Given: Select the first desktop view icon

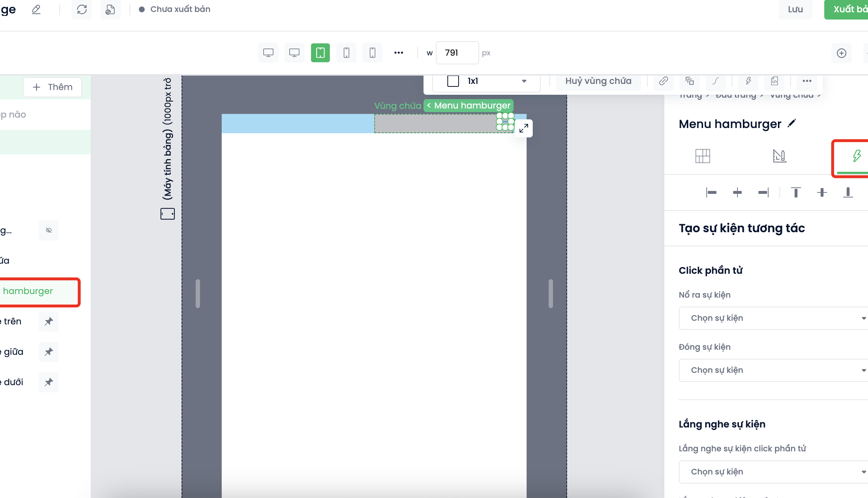Looking at the screenshot, I should click(268, 53).
